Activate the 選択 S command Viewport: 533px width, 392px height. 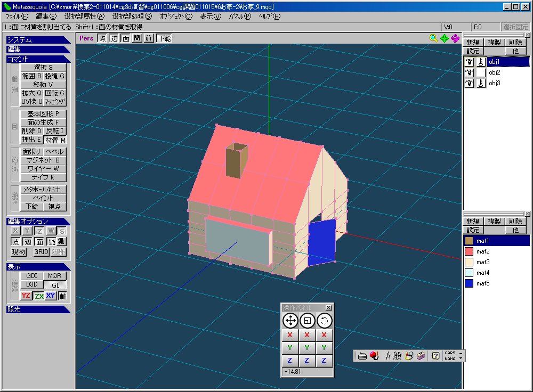43,67
